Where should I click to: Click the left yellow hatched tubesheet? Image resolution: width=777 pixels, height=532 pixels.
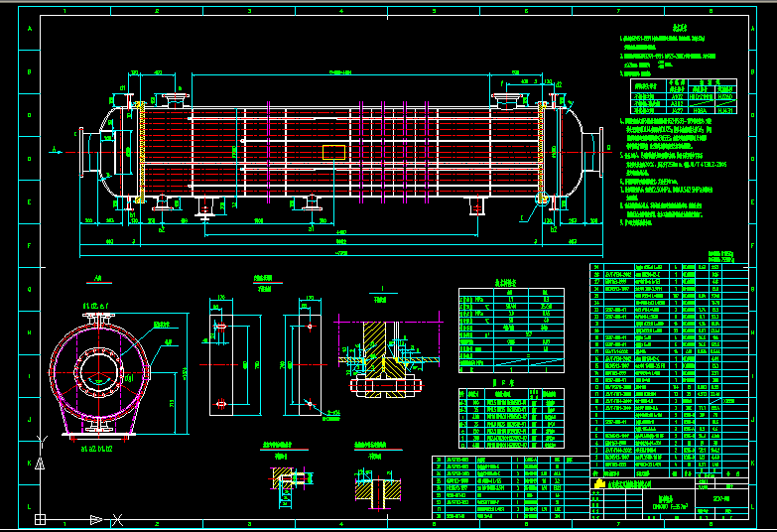tap(140, 149)
